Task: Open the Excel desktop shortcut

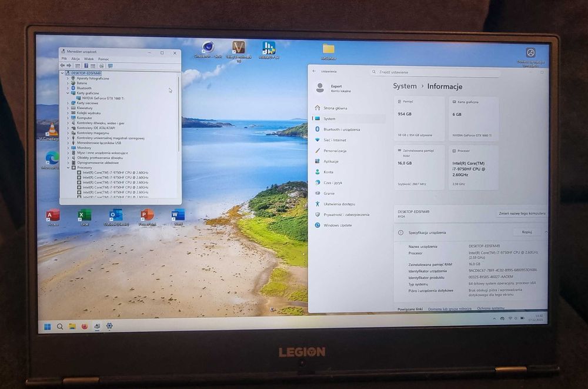Action: (84, 217)
